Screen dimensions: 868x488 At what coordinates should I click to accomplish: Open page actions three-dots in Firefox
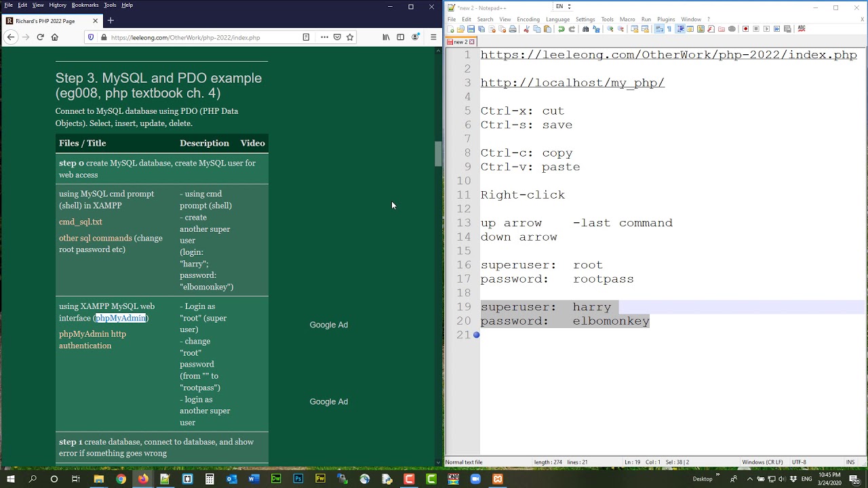tap(324, 37)
